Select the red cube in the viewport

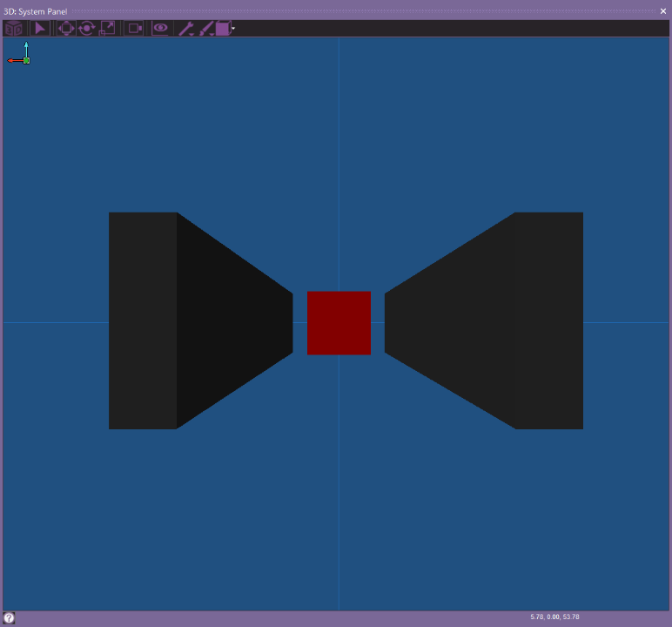click(339, 323)
